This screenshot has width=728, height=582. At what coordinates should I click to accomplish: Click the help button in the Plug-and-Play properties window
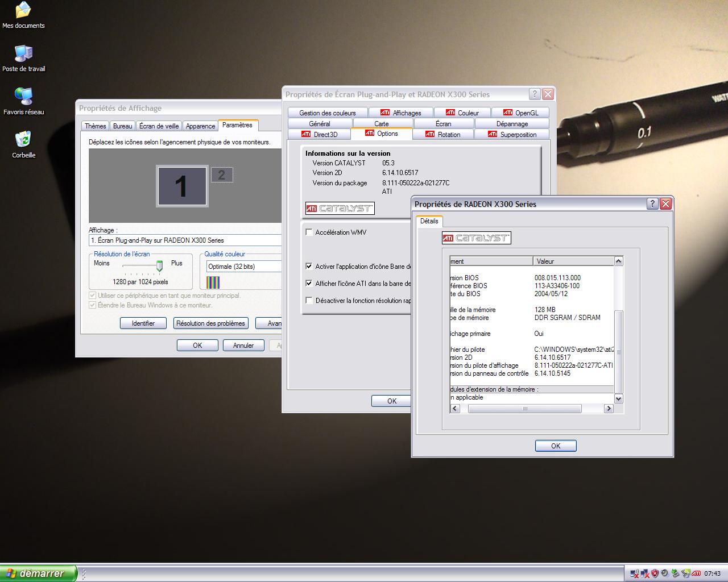click(x=535, y=94)
